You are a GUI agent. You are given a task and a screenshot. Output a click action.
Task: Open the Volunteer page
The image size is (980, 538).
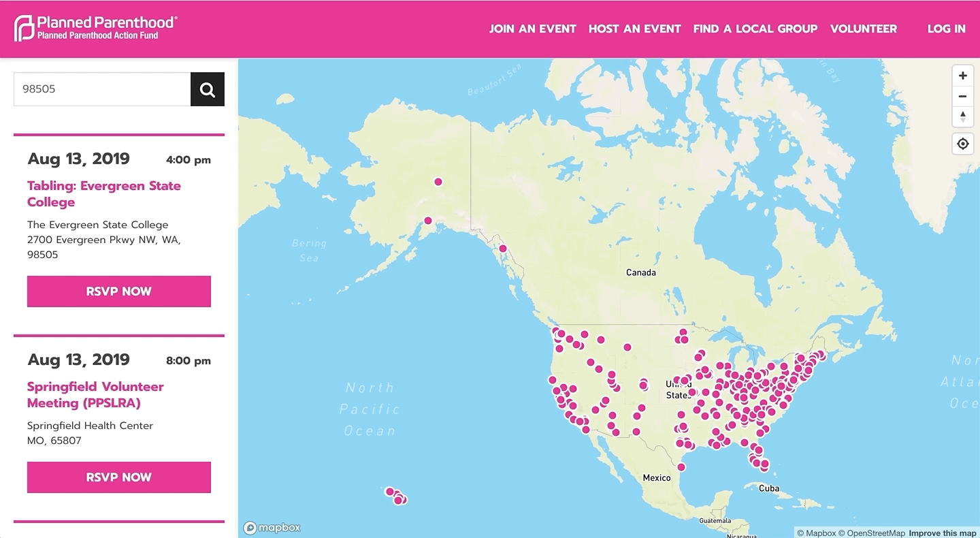pos(863,29)
